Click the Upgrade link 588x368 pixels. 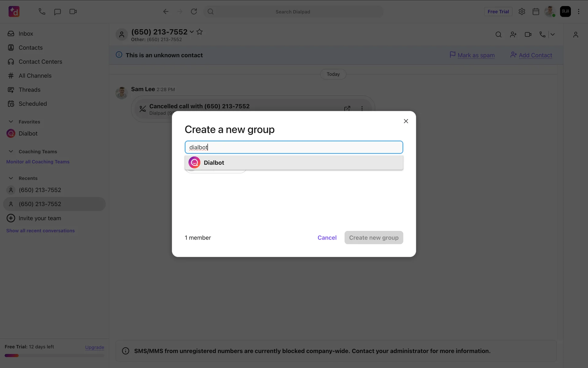click(x=94, y=347)
